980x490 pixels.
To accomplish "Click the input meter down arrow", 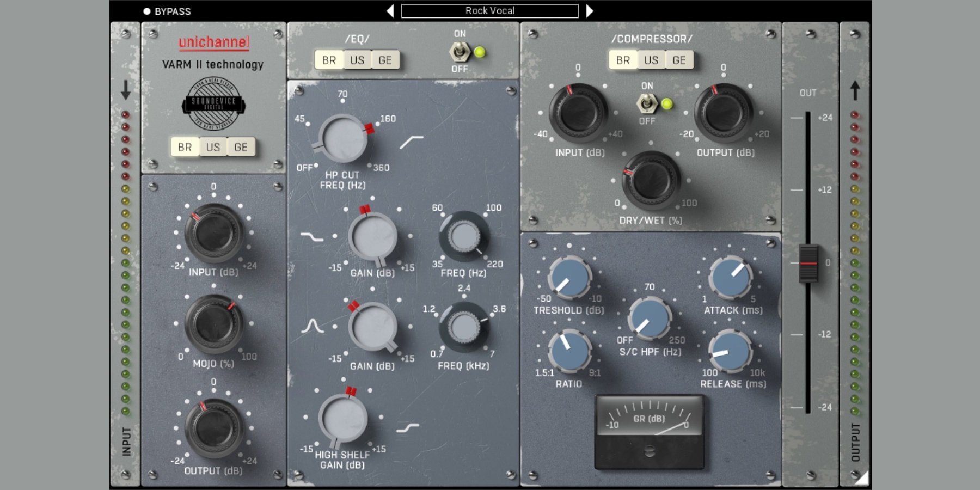I will (126, 90).
